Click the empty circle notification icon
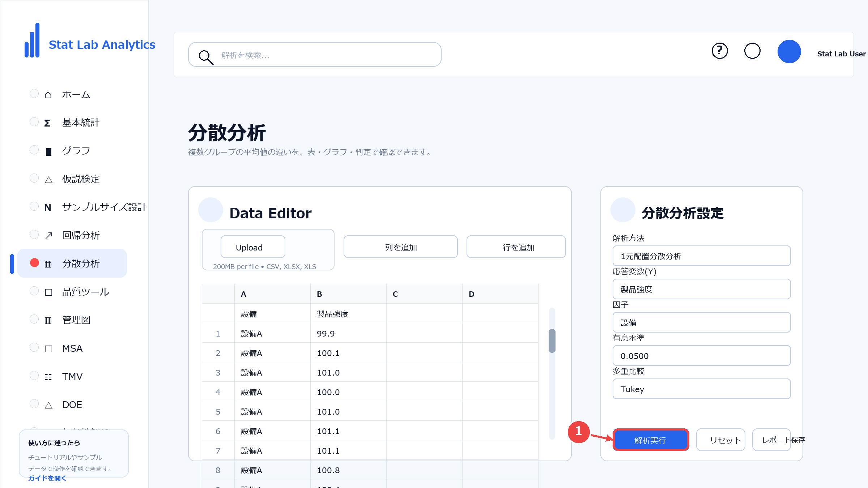This screenshot has height=488, width=868. point(752,51)
